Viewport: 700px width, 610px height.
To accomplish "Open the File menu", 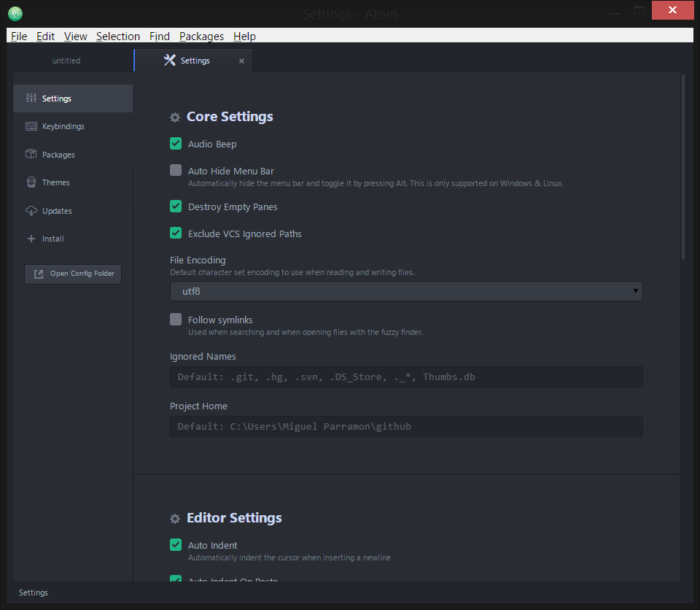I will pyautogui.click(x=19, y=36).
